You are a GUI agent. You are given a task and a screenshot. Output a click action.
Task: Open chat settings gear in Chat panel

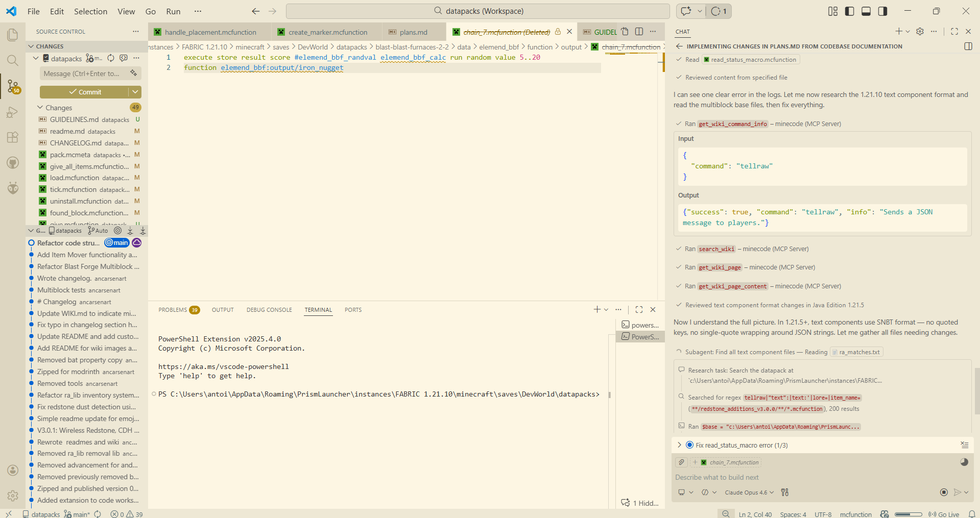tap(920, 32)
